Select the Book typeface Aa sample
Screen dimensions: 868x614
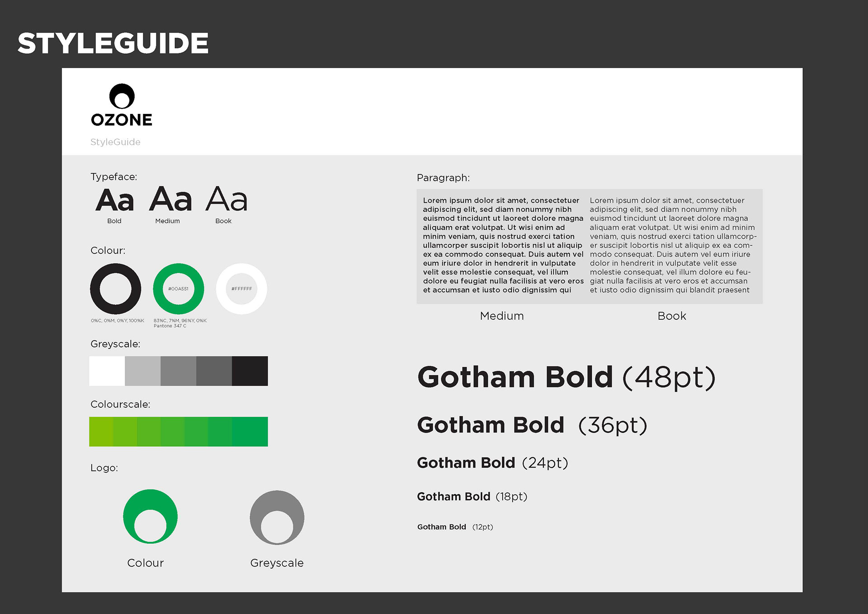coord(226,199)
